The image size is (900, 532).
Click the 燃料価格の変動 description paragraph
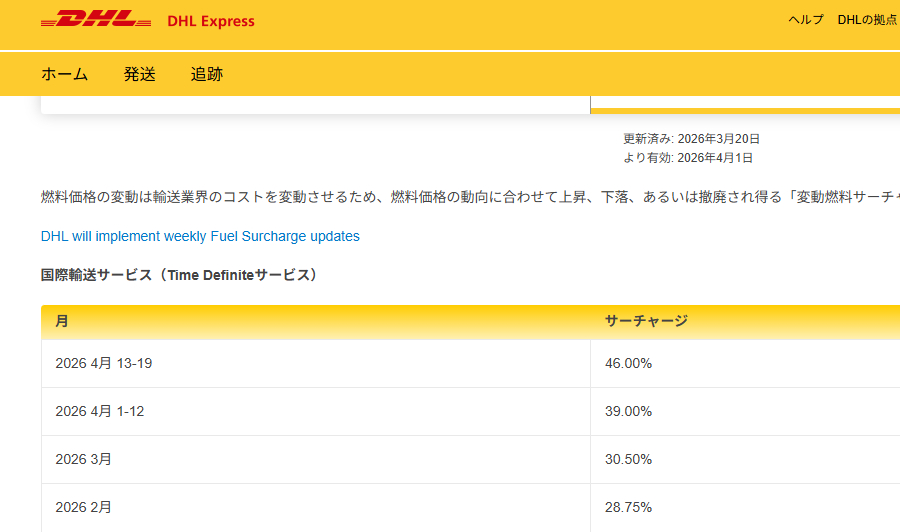click(x=470, y=197)
